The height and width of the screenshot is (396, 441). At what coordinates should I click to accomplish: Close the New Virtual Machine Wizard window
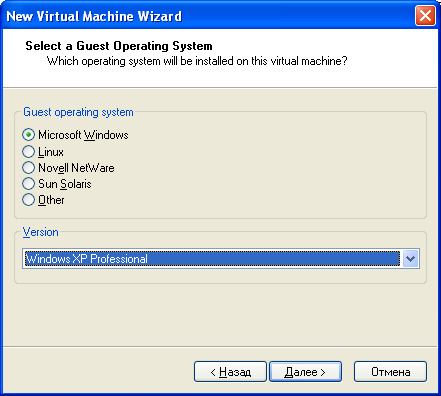coord(425,16)
